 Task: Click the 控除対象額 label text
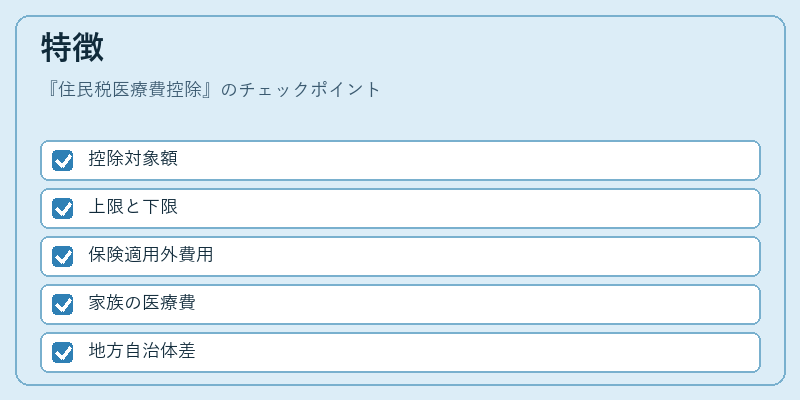click(x=133, y=159)
